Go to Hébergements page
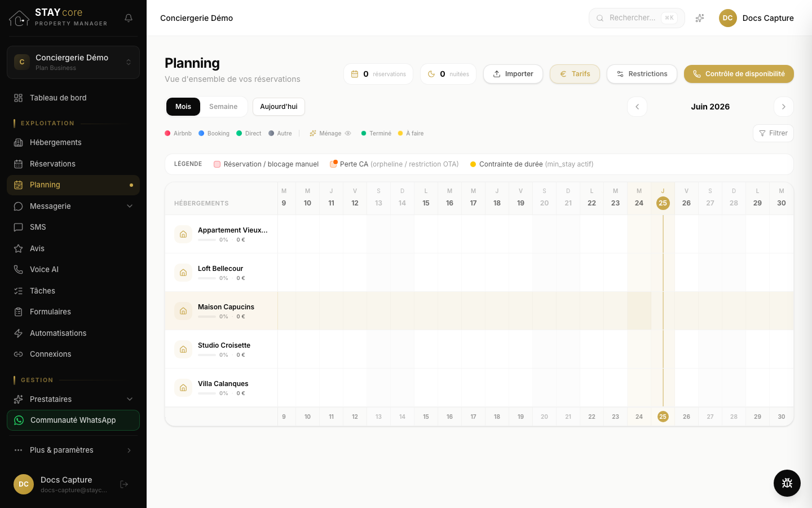Screen dimensions: 812x508 point(73,142)
